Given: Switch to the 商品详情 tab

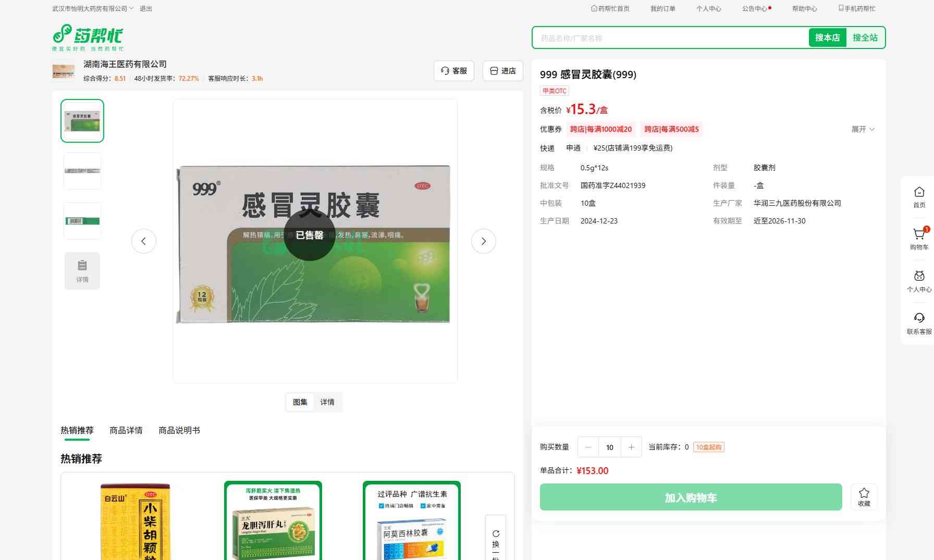Looking at the screenshot, I should pyautogui.click(x=126, y=430).
